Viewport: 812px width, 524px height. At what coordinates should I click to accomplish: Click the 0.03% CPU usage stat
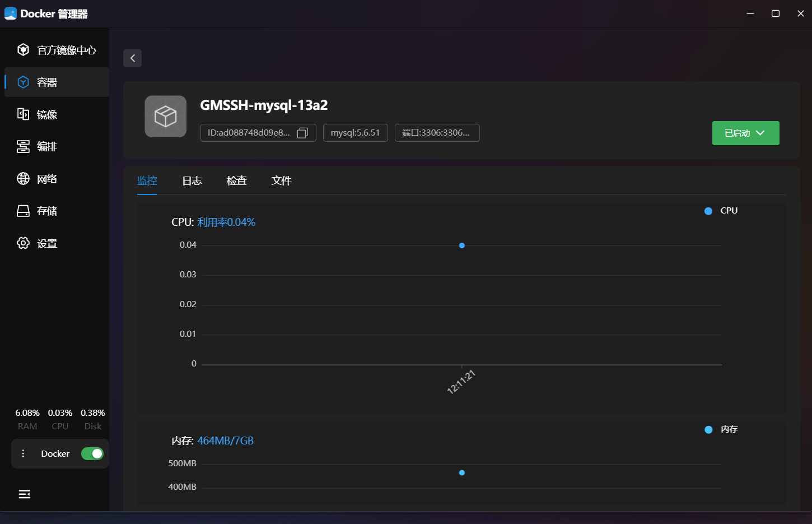pyautogui.click(x=60, y=413)
